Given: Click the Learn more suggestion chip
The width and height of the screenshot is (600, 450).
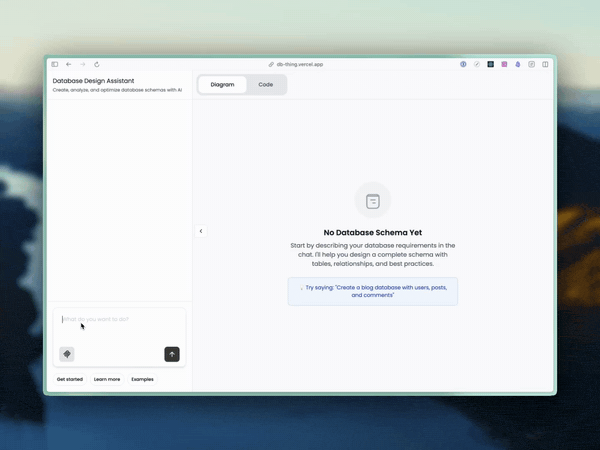Looking at the screenshot, I should [107, 379].
